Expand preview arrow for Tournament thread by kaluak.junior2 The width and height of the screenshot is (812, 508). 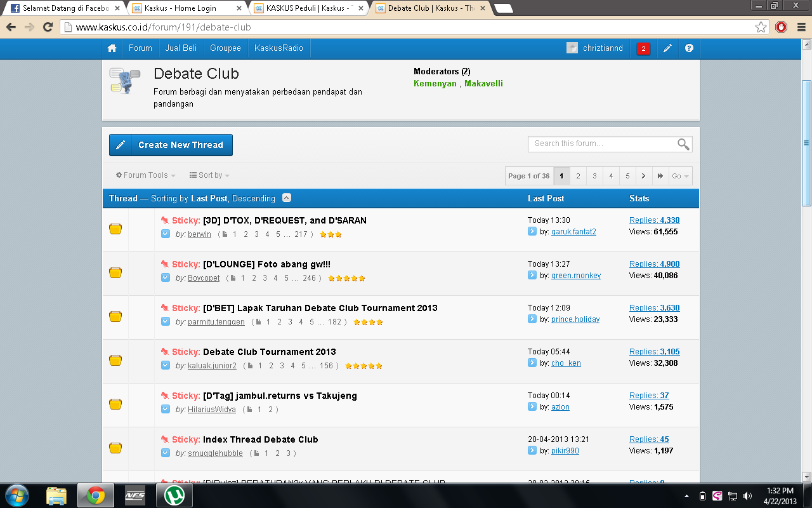[x=166, y=366]
